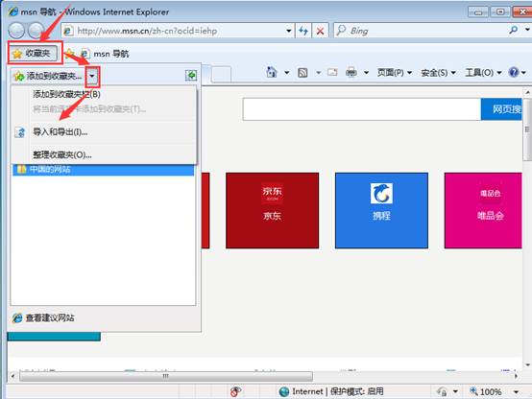Open the 收藏夹 favorites button
Viewport: 532px width, 399px height.
[x=34, y=53]
